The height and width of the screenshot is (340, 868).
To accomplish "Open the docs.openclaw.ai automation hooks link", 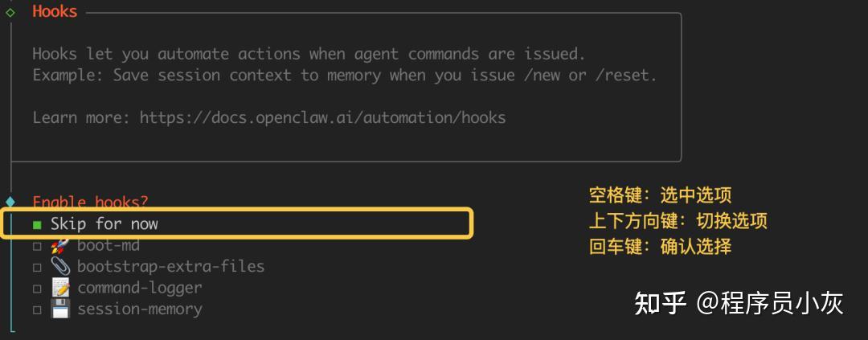I will point(322,117).
